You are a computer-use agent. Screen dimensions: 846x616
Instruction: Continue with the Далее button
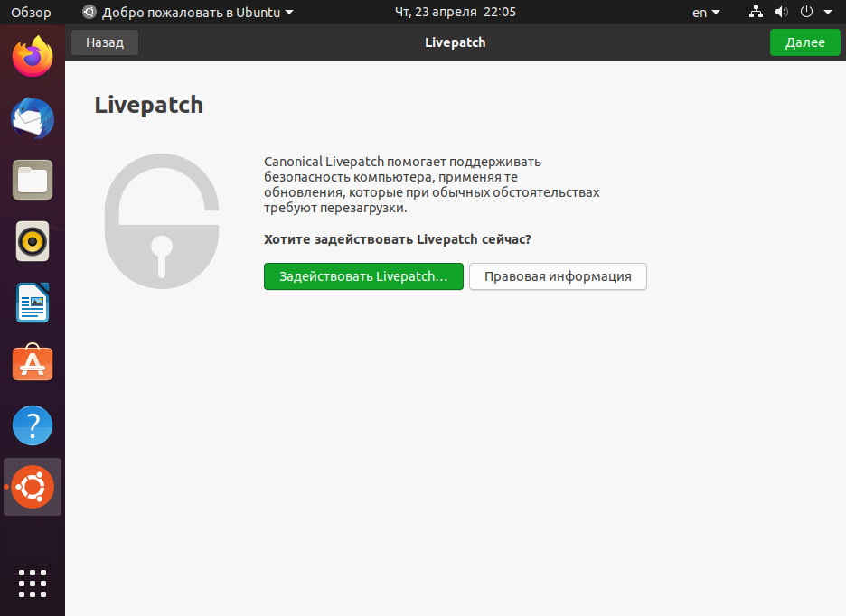point(804,42)
